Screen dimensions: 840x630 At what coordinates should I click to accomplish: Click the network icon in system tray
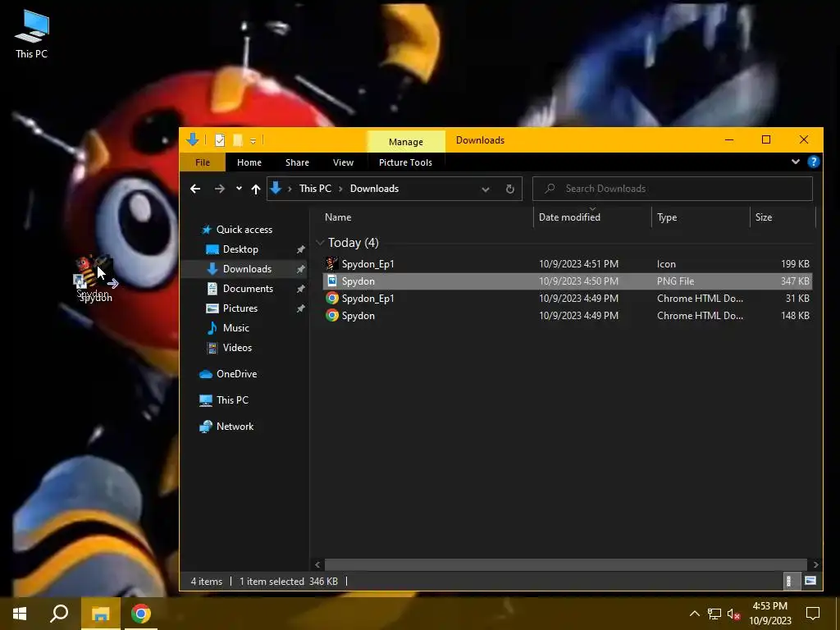pyautogui.click(x=714, y=614)
